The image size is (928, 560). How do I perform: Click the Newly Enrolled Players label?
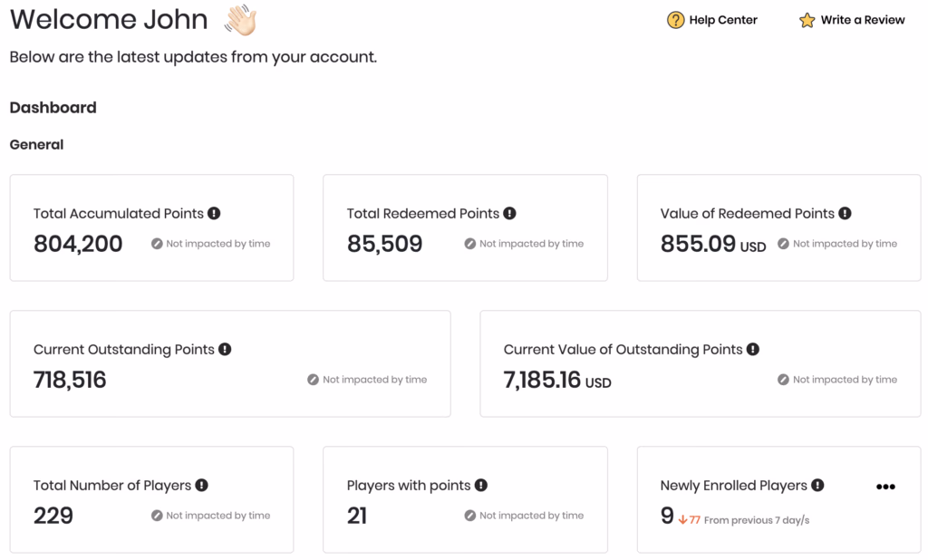(734, 486)
